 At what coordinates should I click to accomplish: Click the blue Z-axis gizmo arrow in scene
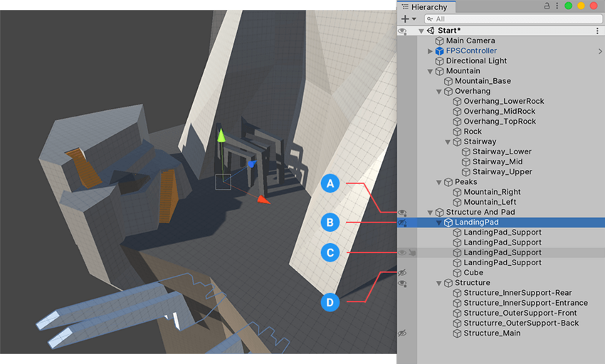point(251,164)
